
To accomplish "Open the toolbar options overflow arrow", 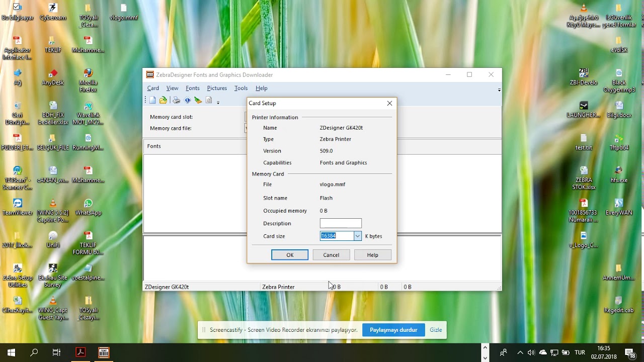I will (218, 102).
